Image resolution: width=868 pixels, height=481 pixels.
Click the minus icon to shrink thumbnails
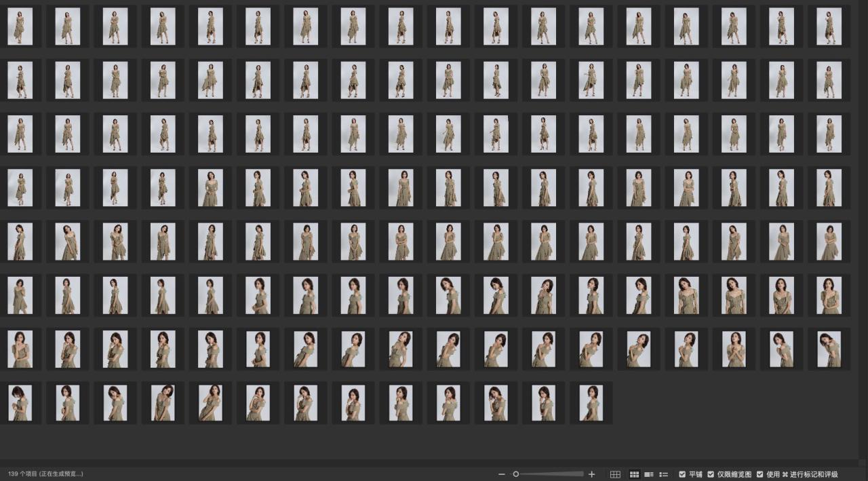502,474
